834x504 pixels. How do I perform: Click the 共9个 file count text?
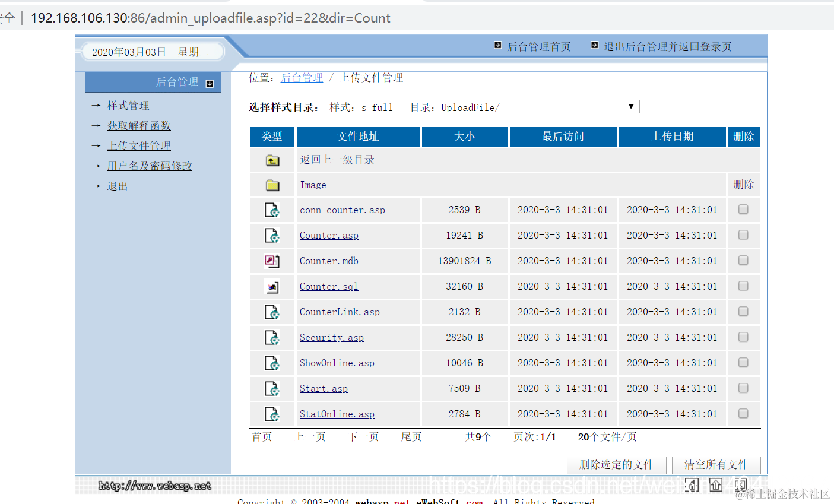[x=478, y=437]
